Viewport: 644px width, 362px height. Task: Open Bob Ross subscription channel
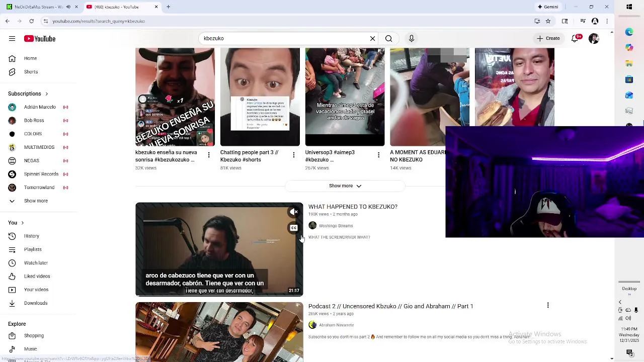[x=34, y=120]
